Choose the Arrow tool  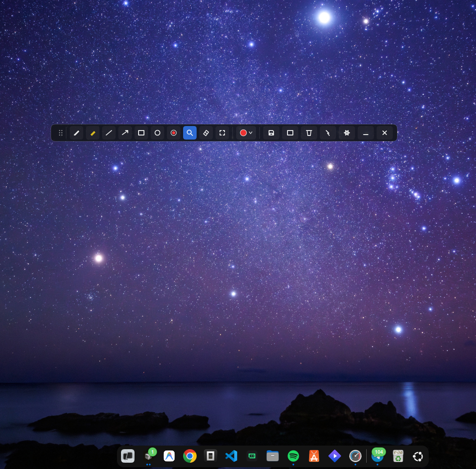[125, 133]
